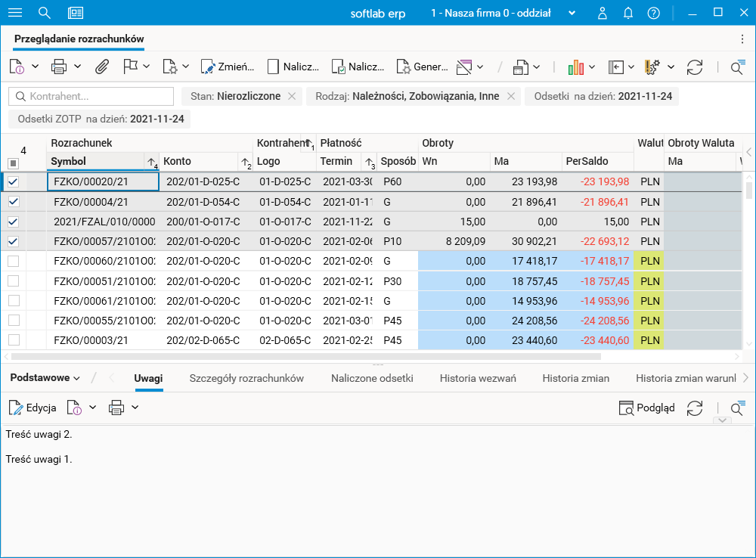Switch to the Naliczone odsetki tab
The image size is (756, 558).
372,378
